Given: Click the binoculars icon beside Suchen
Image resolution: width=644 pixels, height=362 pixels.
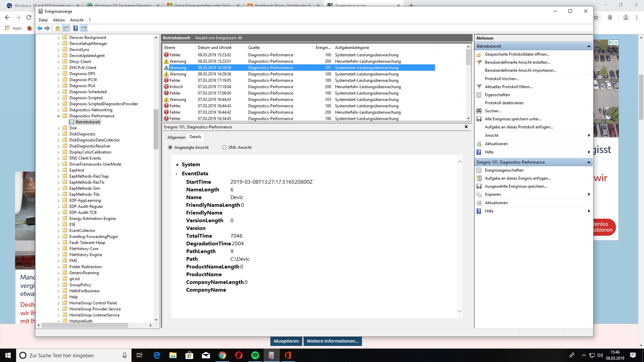Looking at the screenshot, I should click(x=479, y=111).
